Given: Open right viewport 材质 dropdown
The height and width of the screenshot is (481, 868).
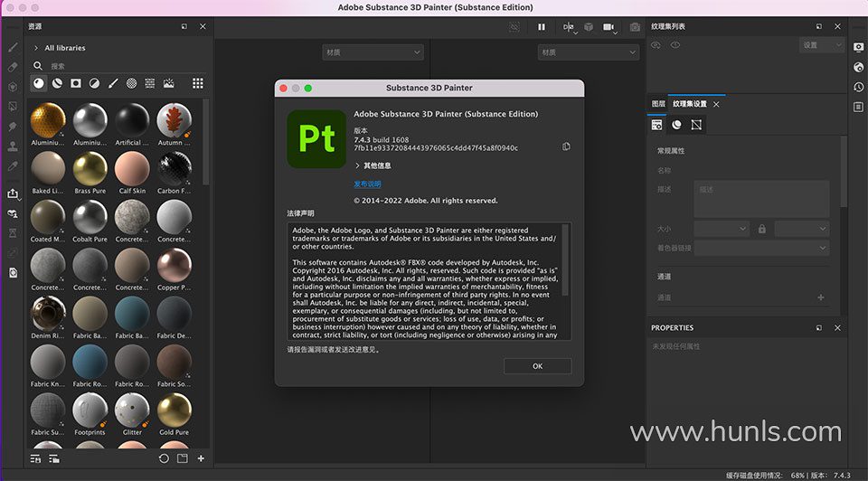Looking at the screenshot, I should click(588, 52).
